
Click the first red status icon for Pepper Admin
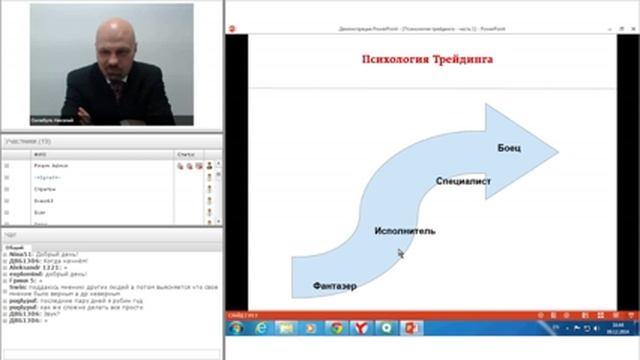coord(180,166)
